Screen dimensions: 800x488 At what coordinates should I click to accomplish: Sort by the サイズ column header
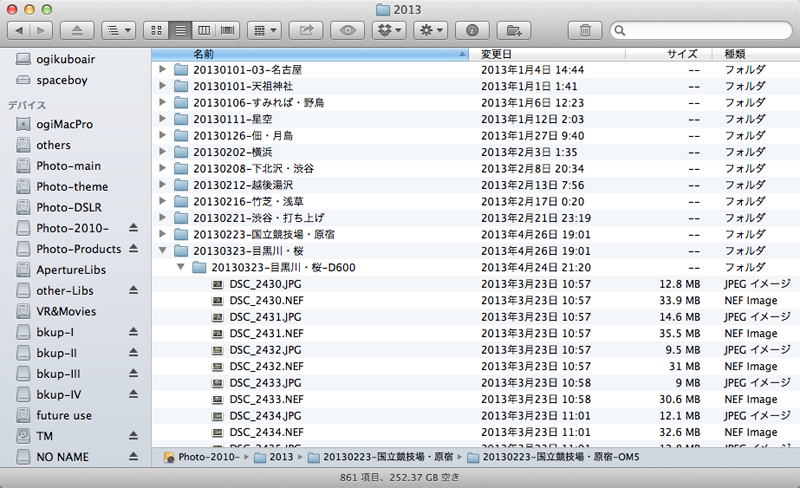[x=682, y=53]
